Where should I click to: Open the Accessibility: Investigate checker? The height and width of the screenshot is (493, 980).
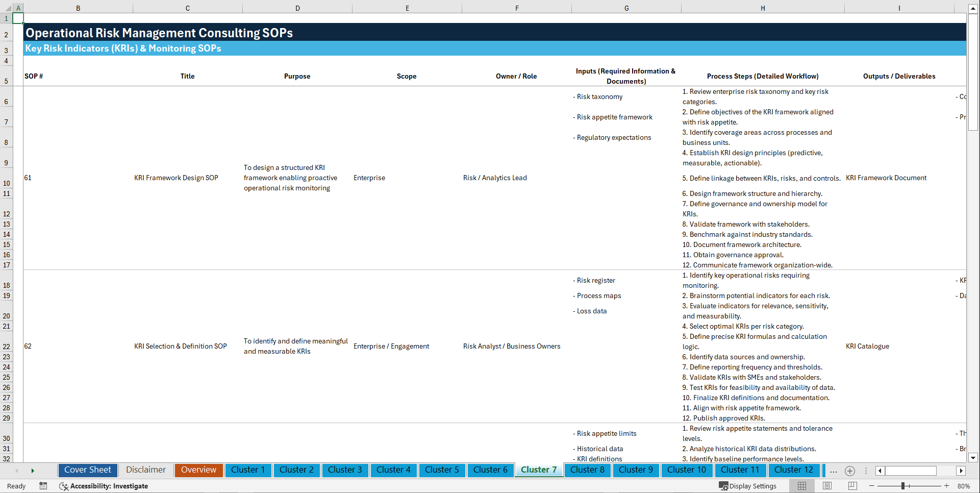104,486
